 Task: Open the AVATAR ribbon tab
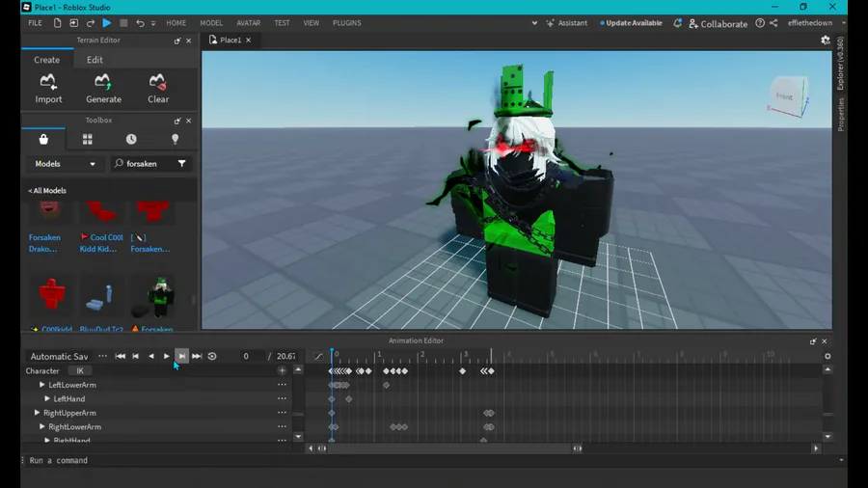(x=249, y=23)
